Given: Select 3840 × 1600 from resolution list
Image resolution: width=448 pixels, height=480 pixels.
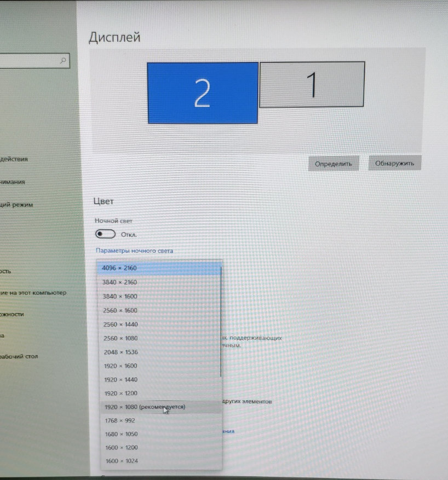Looking at the screenshot, I should coord(119,297).
